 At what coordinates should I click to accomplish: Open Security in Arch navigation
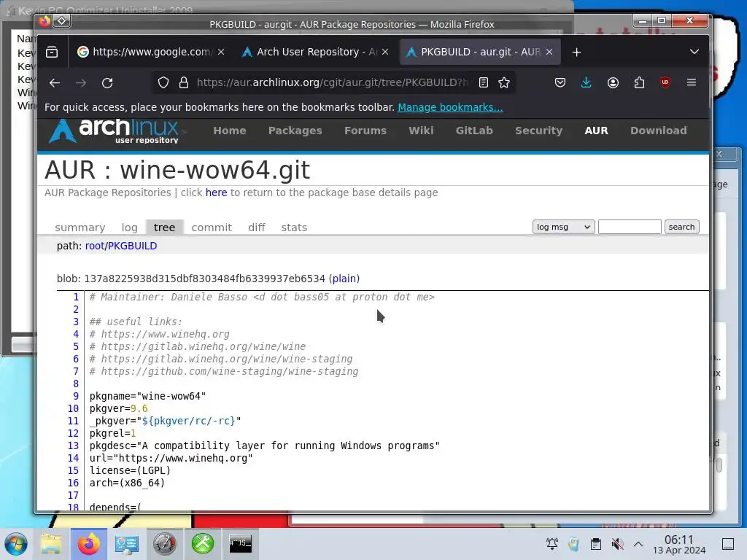click(539, 131)
